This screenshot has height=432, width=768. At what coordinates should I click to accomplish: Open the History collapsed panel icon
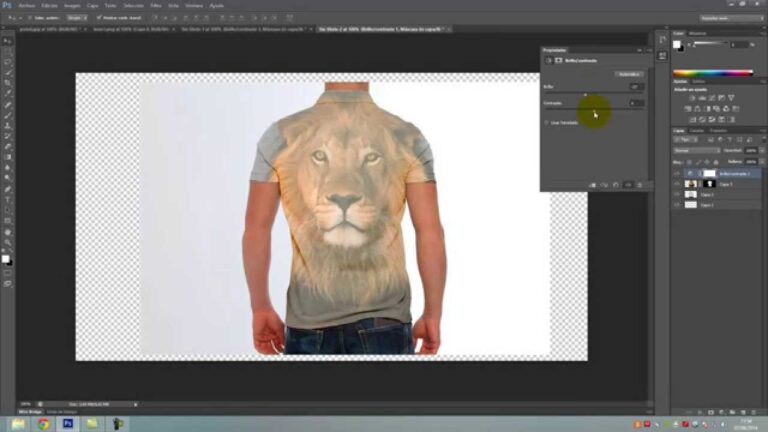coord(662,40)
